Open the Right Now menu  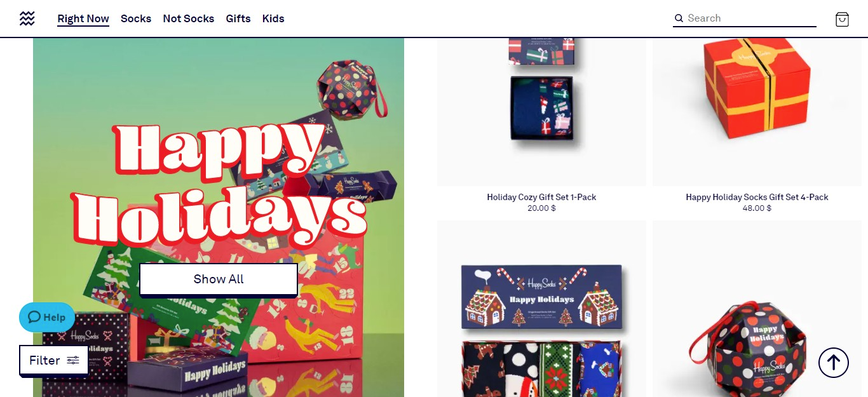[x=83, y=19]
